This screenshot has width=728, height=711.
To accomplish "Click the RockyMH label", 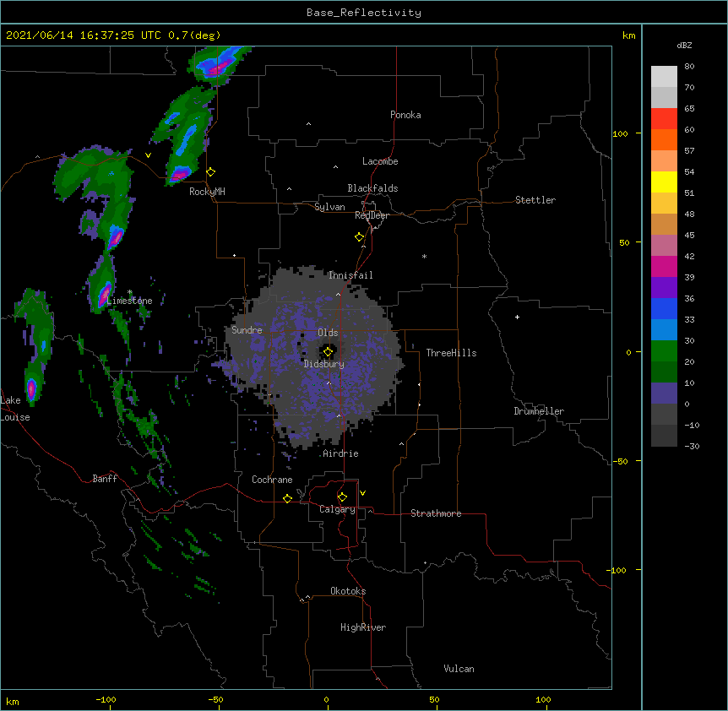I will point(207,192).
